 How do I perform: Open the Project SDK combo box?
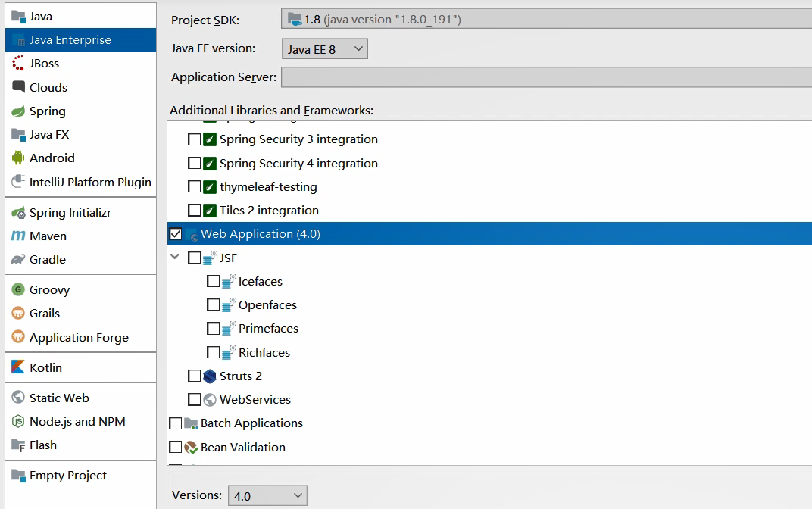pos(546,19)
